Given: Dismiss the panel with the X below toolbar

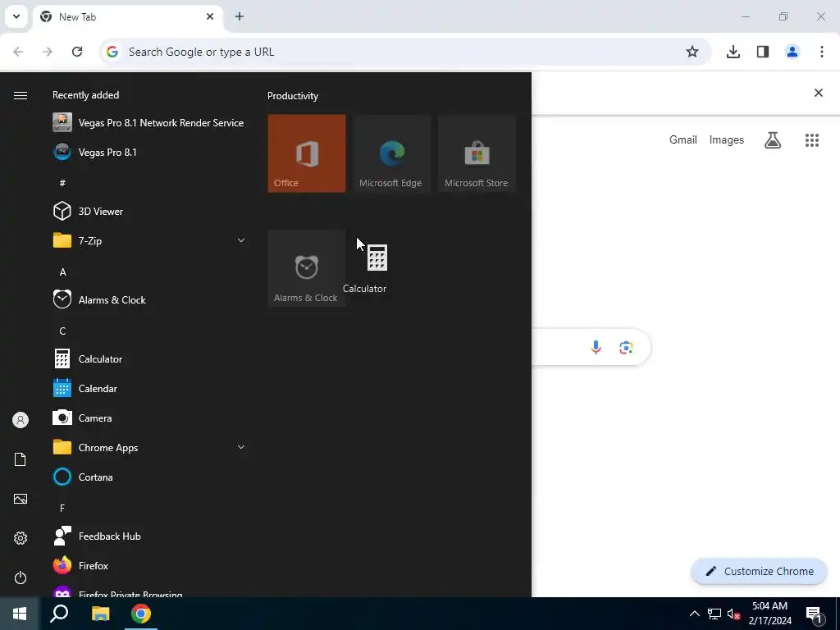Looking at the screenshot, I should point(819,93).
